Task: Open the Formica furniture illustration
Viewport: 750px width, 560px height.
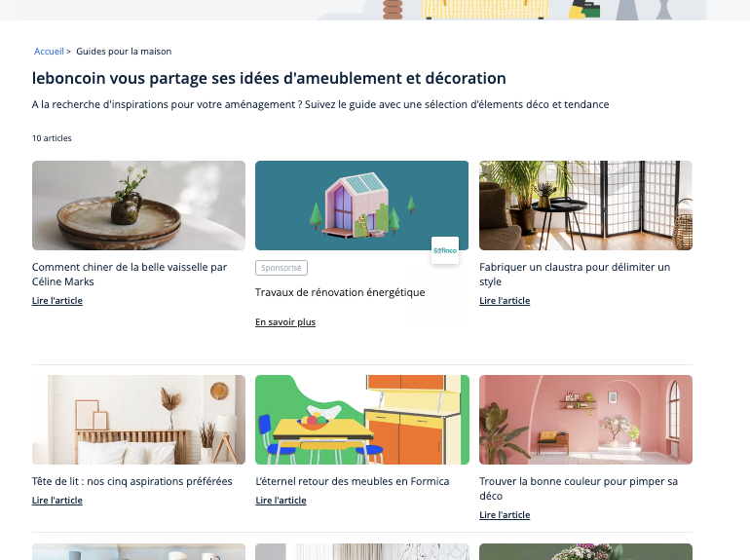Action: (x=362, y=420)
